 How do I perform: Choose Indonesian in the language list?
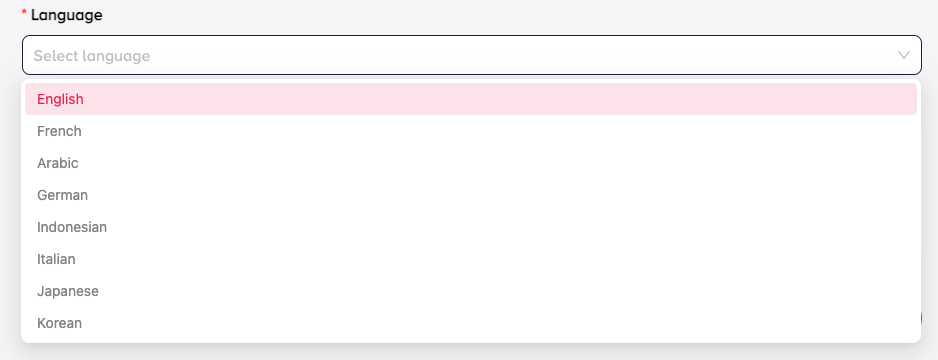pyautogui.click(x=471, y=227)
